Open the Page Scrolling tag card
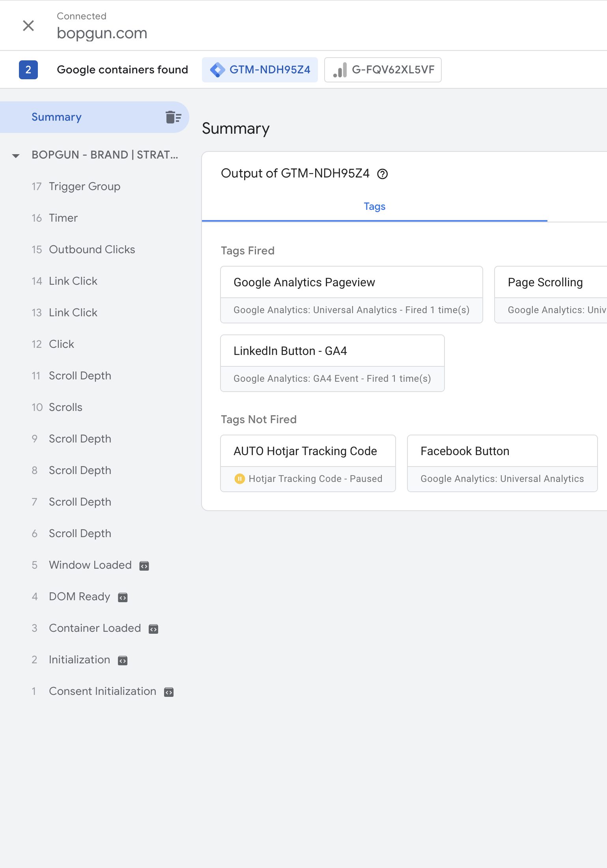The height and width of the screenshot is (868, 607). pos(551,295)
